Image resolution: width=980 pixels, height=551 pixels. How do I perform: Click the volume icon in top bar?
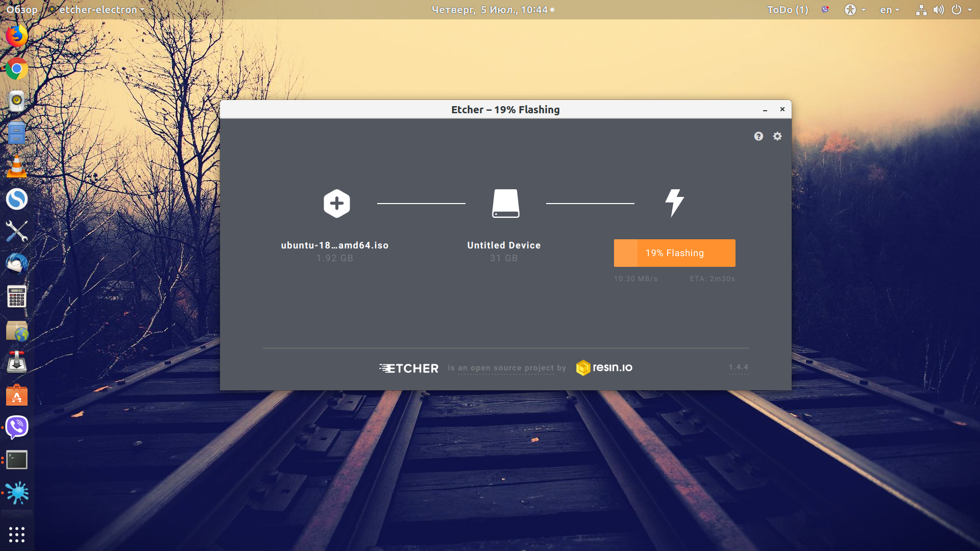point(939,10)
